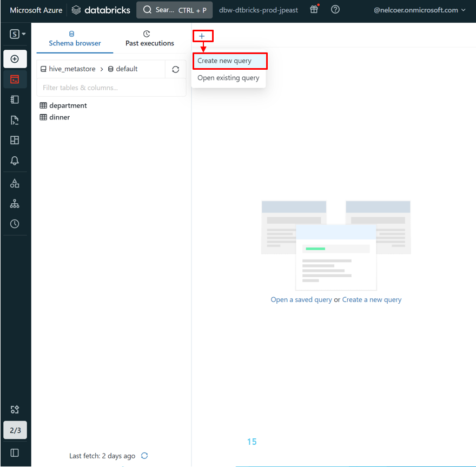Click the plus new tab button
The width and height of the screenshot is (476, 467).
pyautogui.click(x=202, y=36)
